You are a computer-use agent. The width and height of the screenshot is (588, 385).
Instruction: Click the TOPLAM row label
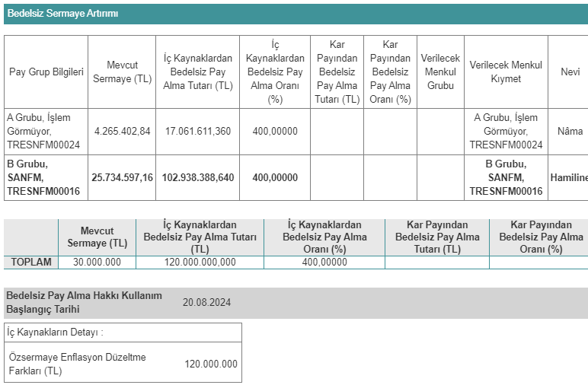[31, 262]
